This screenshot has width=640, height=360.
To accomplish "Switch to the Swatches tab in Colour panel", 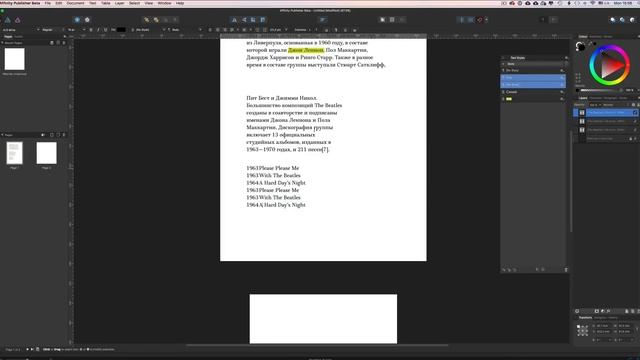I will (595, 37).
